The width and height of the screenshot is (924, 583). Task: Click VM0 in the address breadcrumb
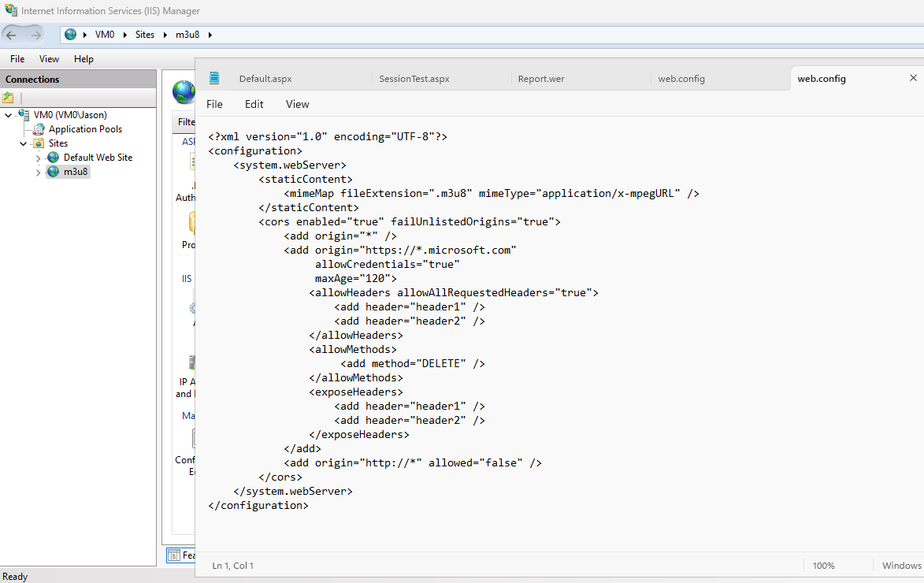pyautogui.click(x=105, y=35)
